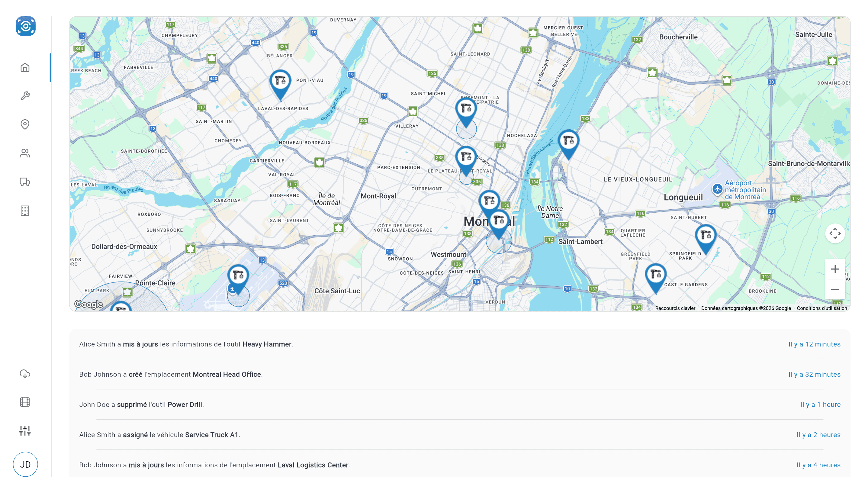Screen dimensions: 868x493
Task: Click the map pan control
Action: pos(835,233)
